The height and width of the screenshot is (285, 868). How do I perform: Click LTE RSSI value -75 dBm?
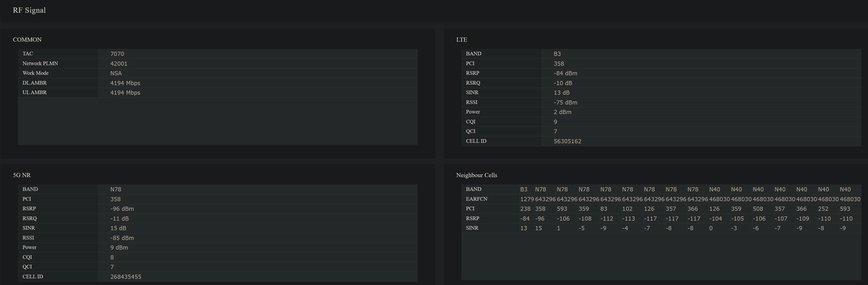[x=565, y=102]
